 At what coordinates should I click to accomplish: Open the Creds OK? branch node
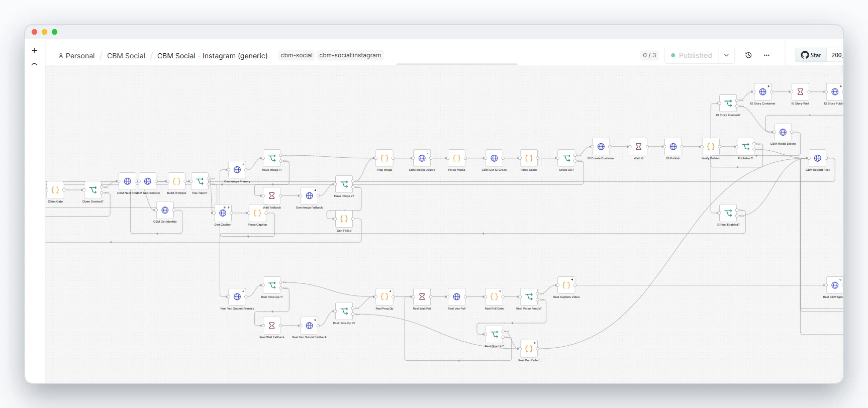566,158
